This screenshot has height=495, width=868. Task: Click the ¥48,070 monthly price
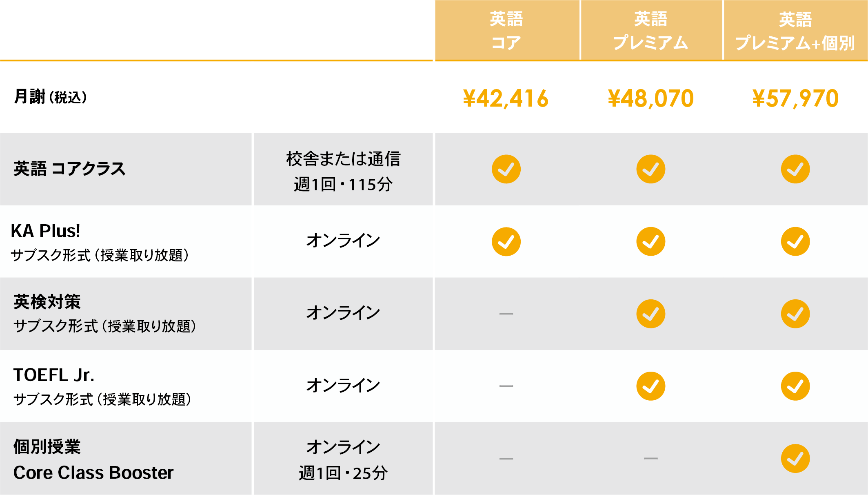651,98
